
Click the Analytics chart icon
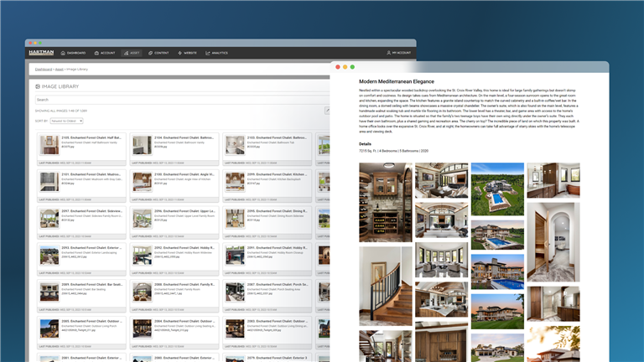(x=208, y=53)
